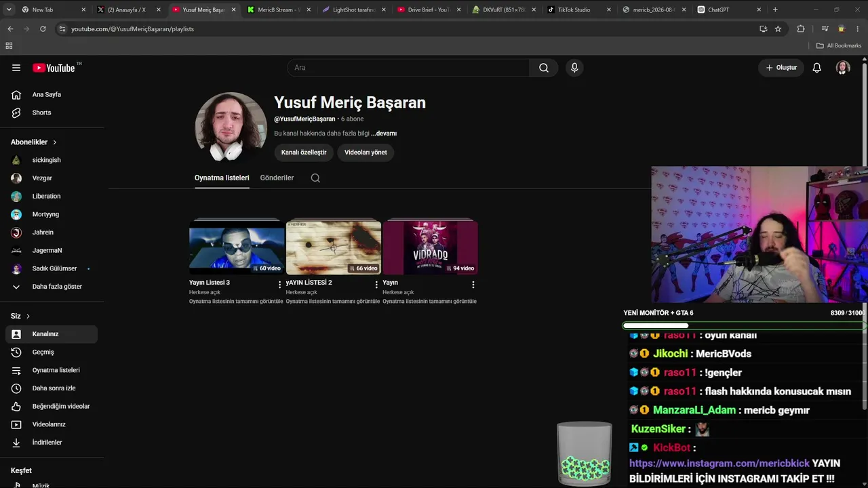Open the All Bookmarks folder
Image resolution: width=868 pixels, height=488 pixels.
coord(838,45)
